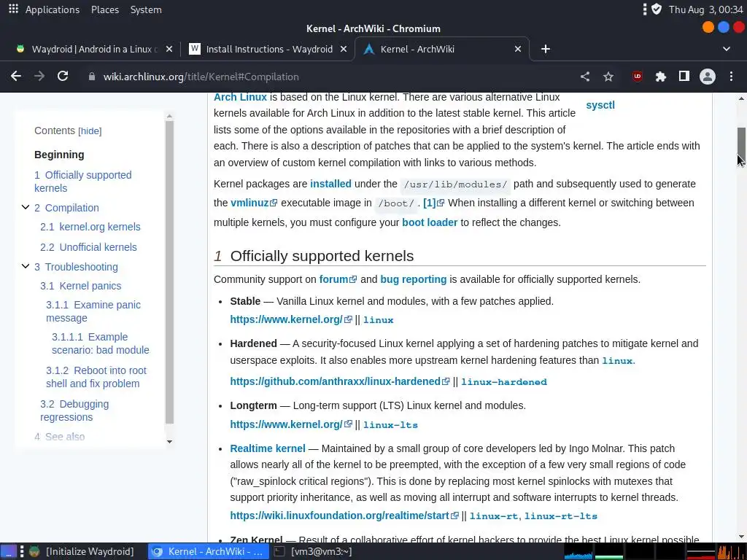Jump to Beginning in contents
Viewport: 747px width, 560px height.
pyautogui.click(x=59, y=155)
